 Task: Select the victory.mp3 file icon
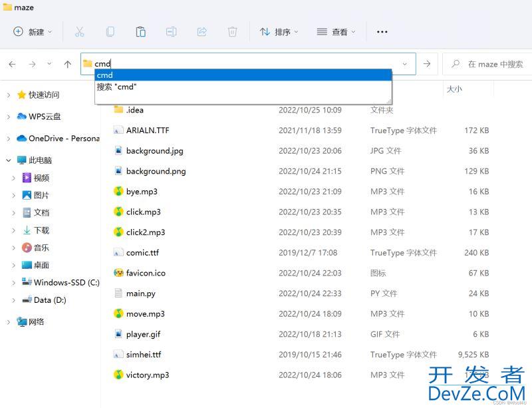[118, 375]
